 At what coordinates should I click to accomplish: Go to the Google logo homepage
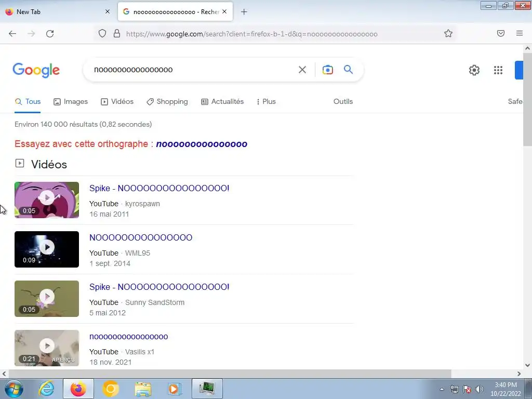36,70
